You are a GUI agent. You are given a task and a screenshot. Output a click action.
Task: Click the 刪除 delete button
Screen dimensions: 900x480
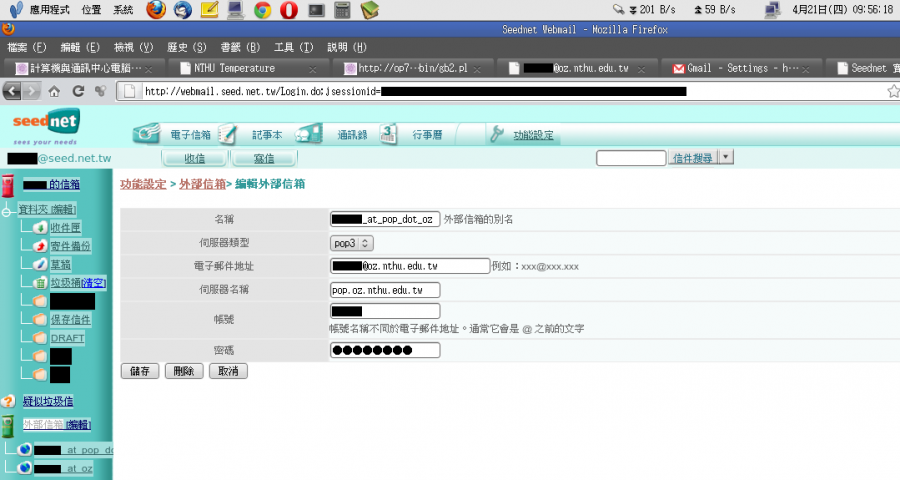pyautogui.click(x=184, y=371)
